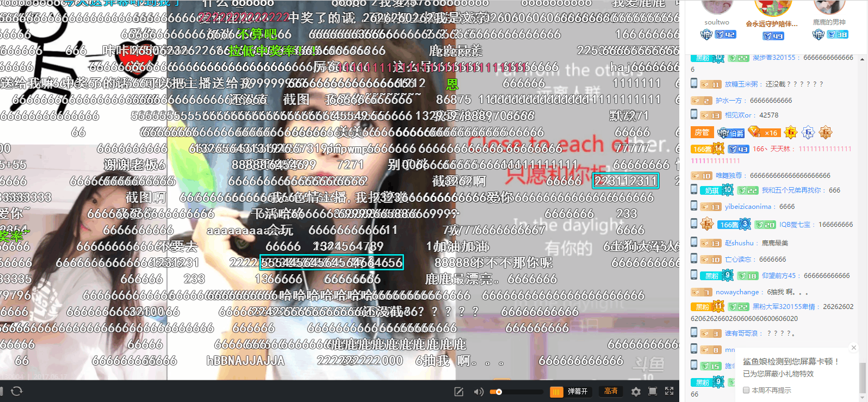This screenshot has height=402, width=868.
Task: Close the lag detection notification popup
Action: point(853,348)
